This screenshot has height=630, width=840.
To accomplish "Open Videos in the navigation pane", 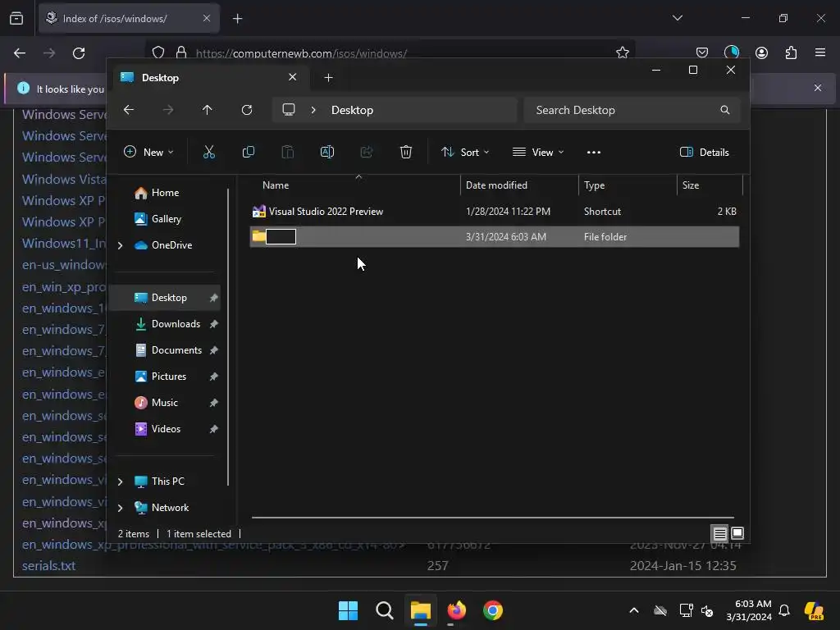I will click(167, 428).
